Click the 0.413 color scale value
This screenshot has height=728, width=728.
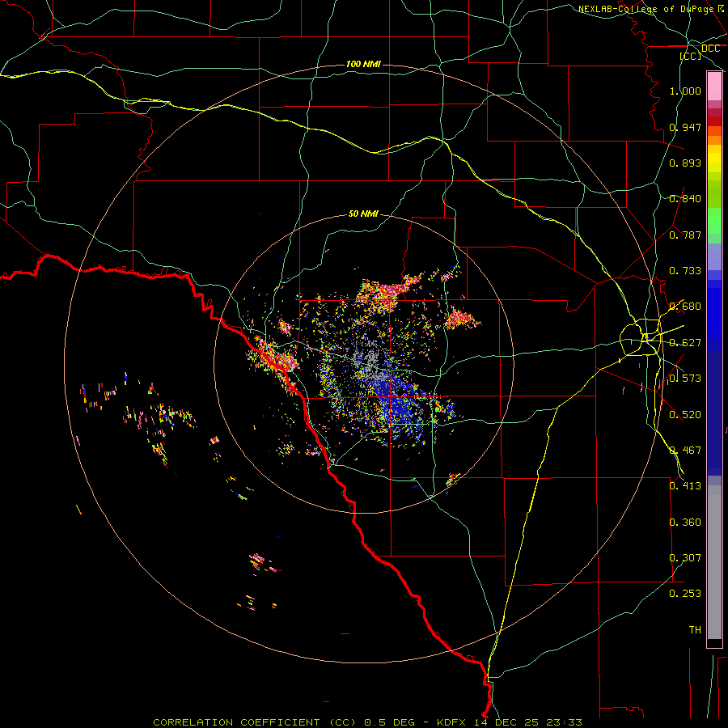coord(685,486)
